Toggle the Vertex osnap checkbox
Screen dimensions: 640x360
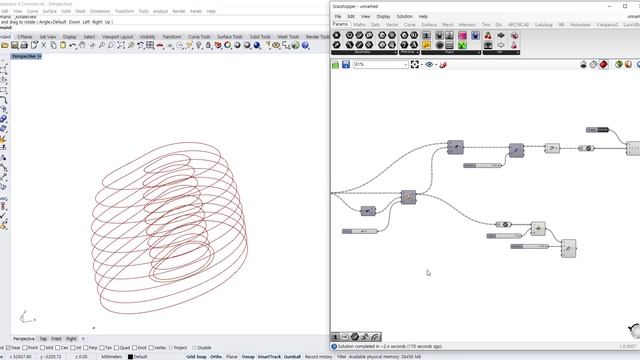tap(151, 348)
